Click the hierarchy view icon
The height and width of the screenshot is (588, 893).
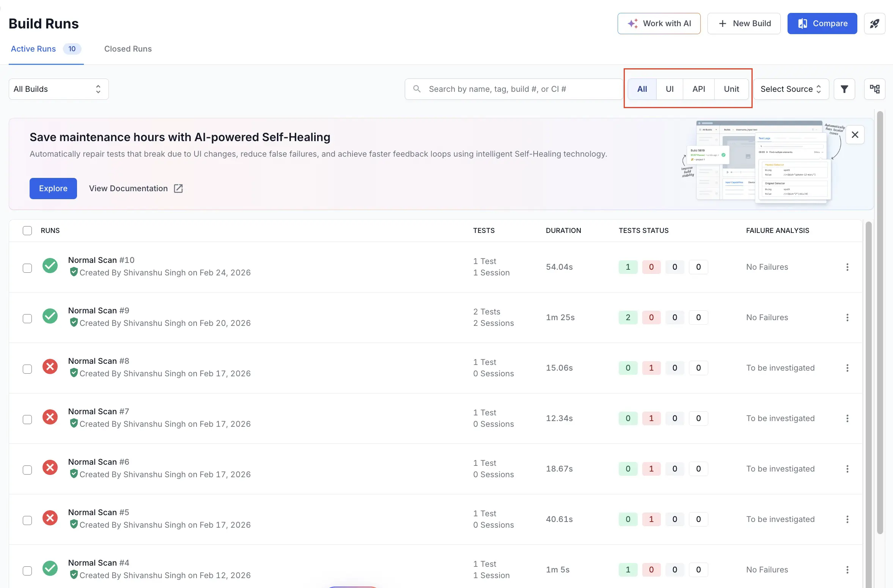click(874, 89)
